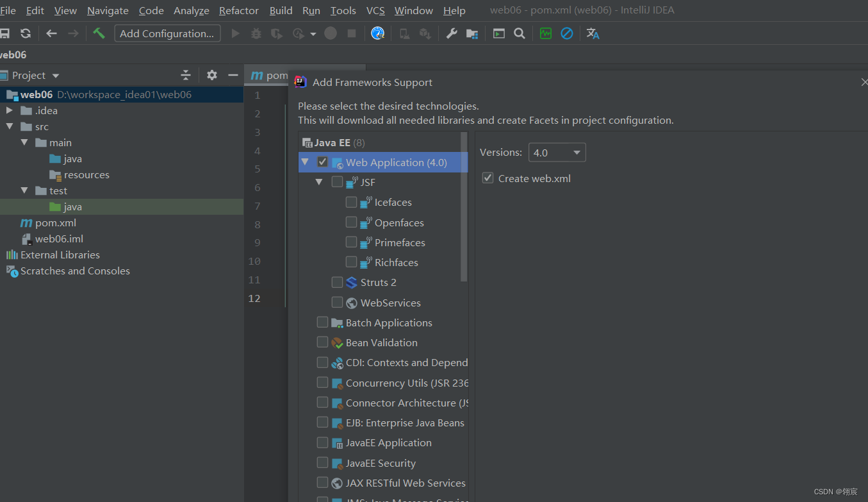Navigate back with the left arrow
Screen dimensions: 868x502
pyautogui.click(x=52, y=33)
